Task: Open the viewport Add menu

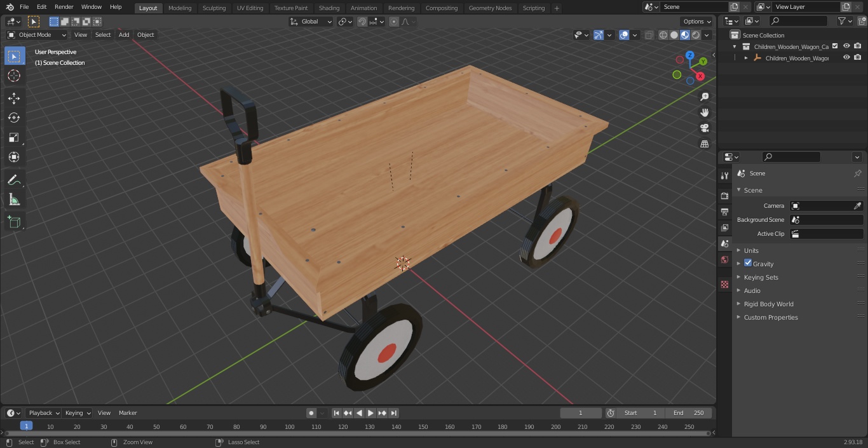Action: pyautogui.click(x=124, y=35)
